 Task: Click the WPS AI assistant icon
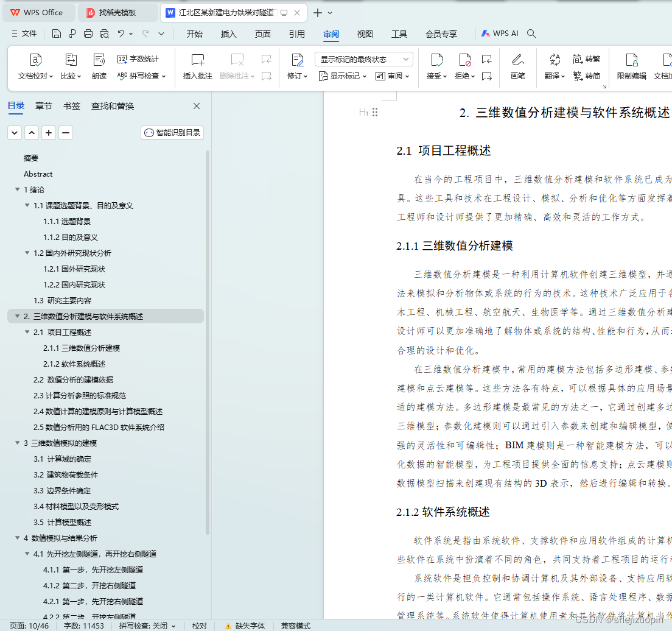click(486, 33)
